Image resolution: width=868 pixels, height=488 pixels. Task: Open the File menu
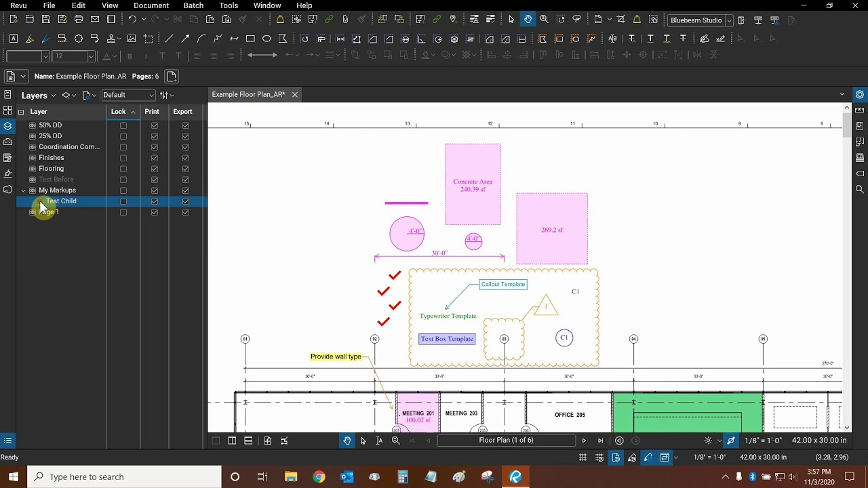click(x=50, y=5)
